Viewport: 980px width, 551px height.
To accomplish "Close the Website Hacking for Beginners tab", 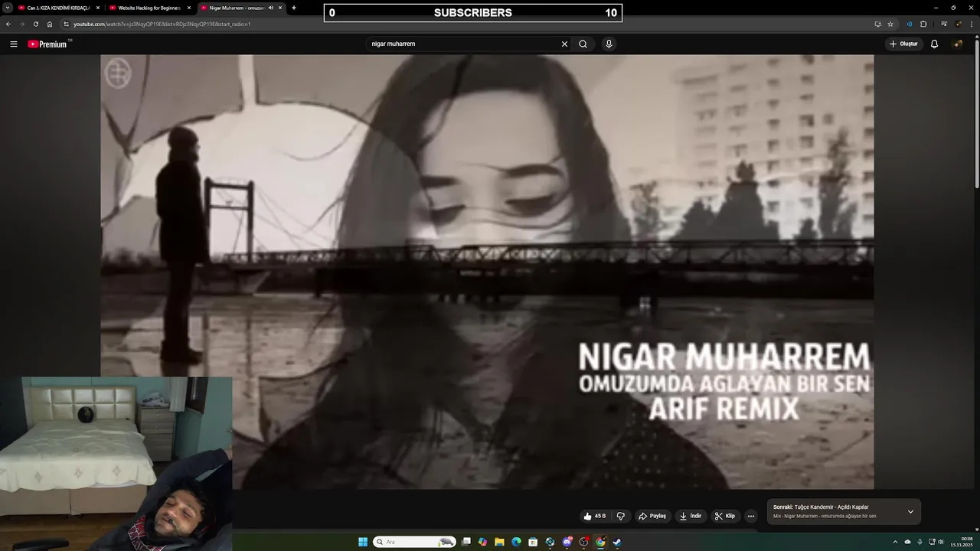I will pyautogui.click(x=189, y=8).
